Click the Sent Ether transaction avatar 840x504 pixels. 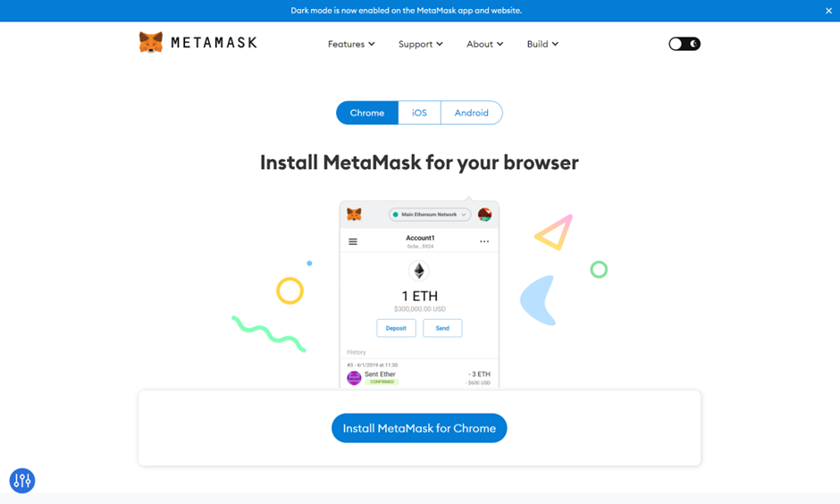[x=354, y=378]
